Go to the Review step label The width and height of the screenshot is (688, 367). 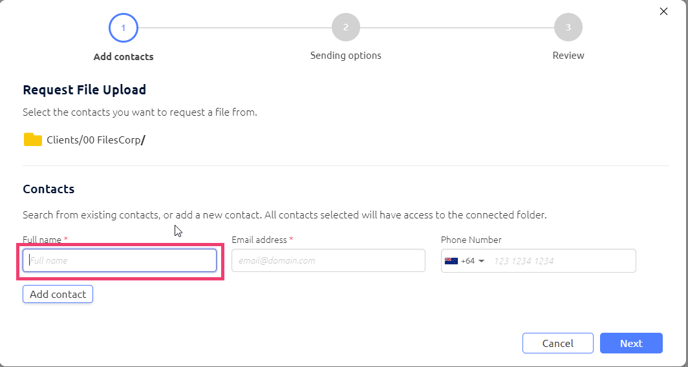tap(568, 56)
